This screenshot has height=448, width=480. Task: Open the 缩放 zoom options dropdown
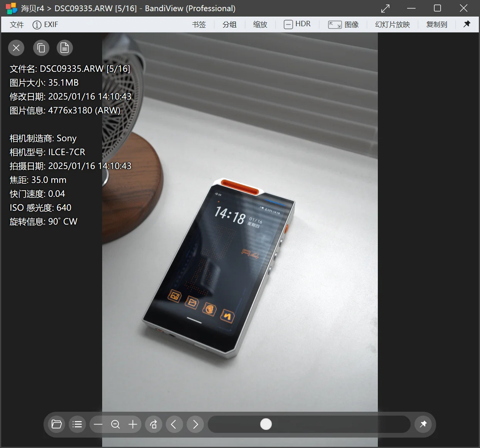[260, 24]
